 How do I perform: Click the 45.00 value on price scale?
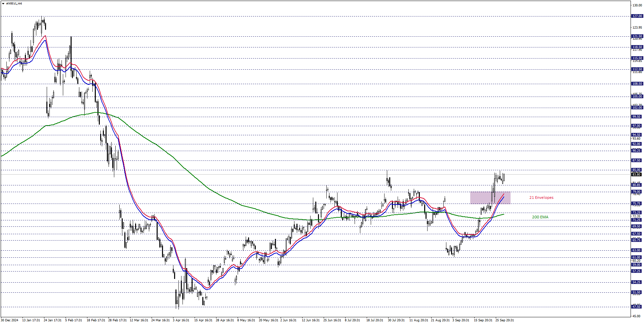[x=636, y=316]
